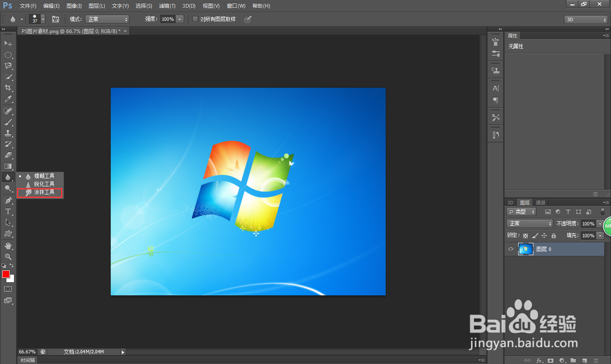Open the 窗口(W) menu
This screenshot has width=611, height=364.
(x=236, y=6)
